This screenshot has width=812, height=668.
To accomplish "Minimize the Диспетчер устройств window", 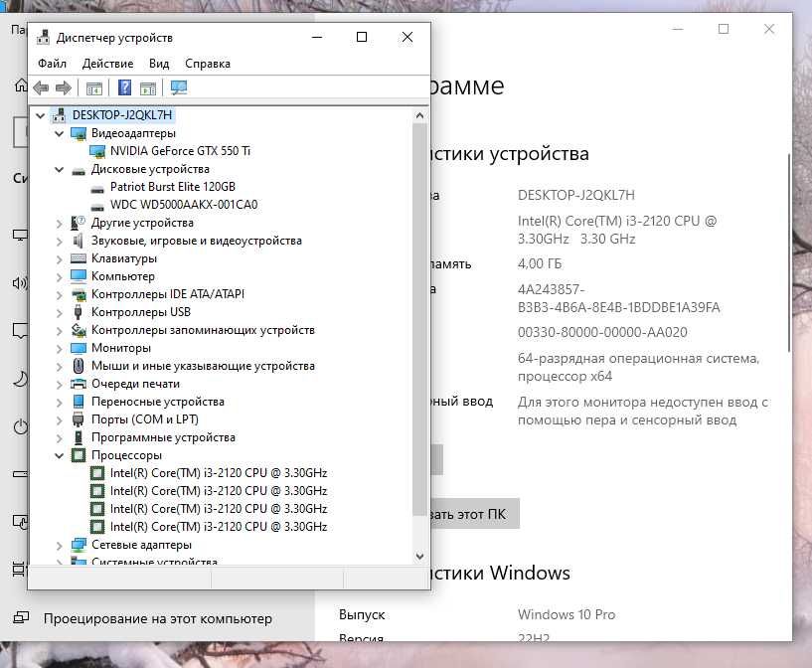I will coord(317,37).
